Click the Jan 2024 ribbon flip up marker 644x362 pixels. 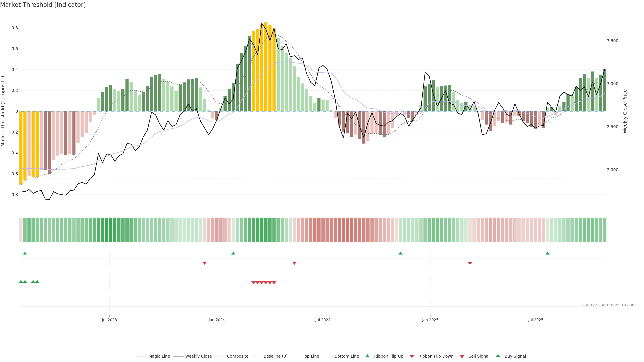233,253
